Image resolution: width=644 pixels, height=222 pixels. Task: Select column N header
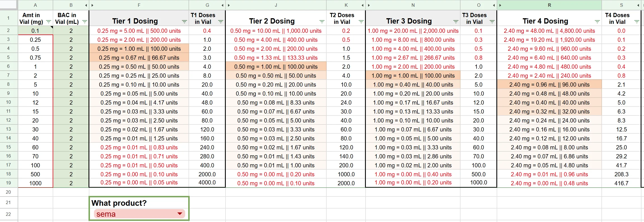[413, 5]
